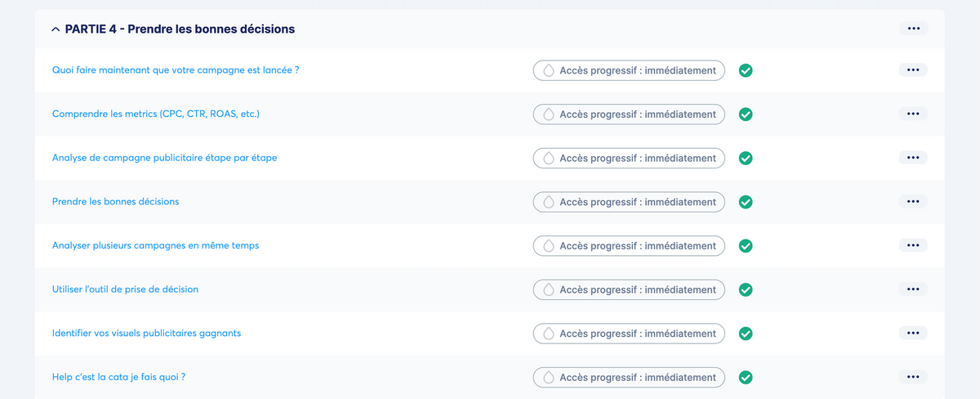The width and height of the screenshot is (980, 399).
Task: Toggle green published check for 'Utiliser l'outil de prise de décision'
Action: click(746, 289)
